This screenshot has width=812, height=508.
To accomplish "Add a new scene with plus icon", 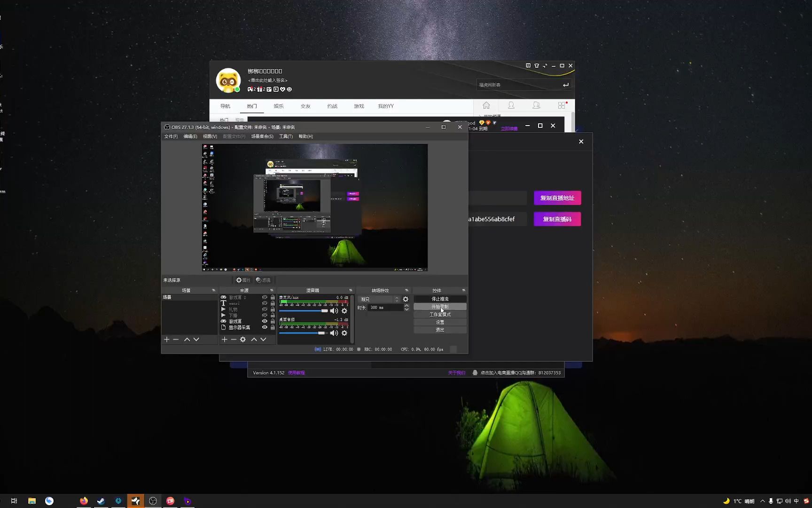I will click(x=166, y=339).
